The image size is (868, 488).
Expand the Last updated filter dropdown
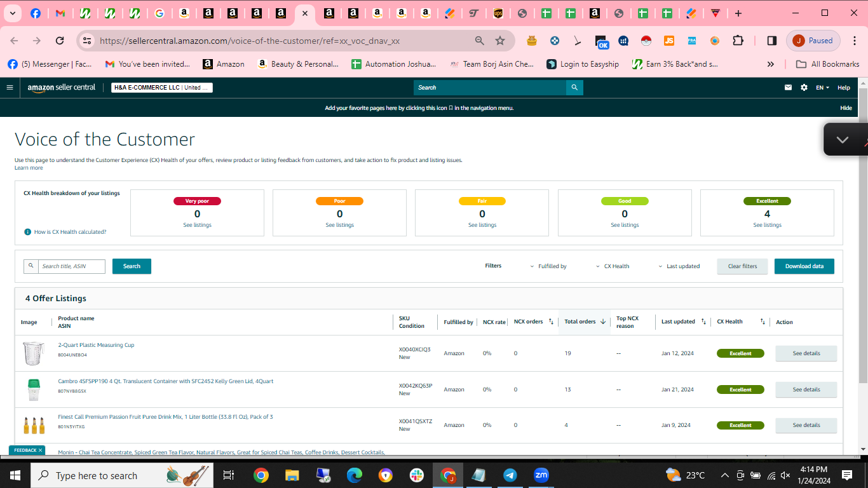point(679,266)
